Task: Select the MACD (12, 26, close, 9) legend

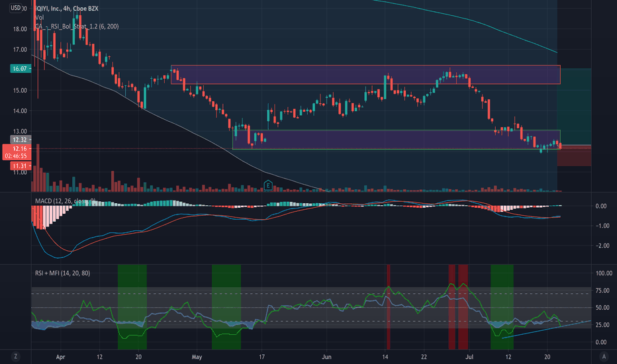Action: (x=66, y=201)
